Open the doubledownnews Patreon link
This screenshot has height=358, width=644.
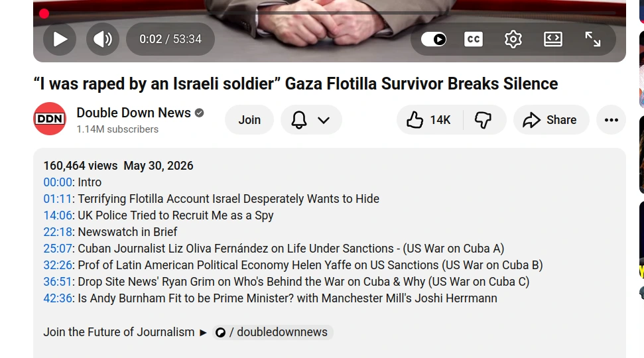(x=273, y=332)
